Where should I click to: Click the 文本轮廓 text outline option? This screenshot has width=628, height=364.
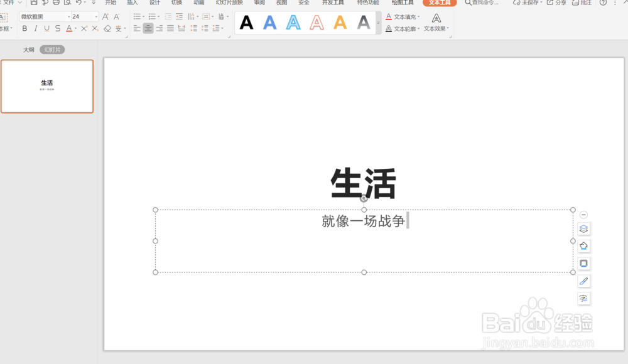point(405,28)
